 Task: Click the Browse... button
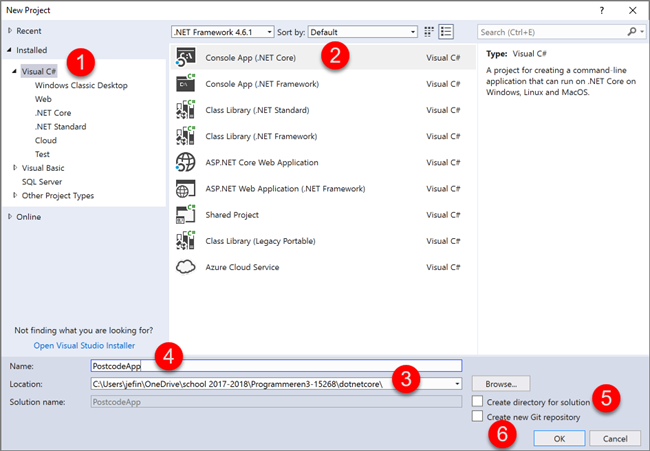click(501, 384)
